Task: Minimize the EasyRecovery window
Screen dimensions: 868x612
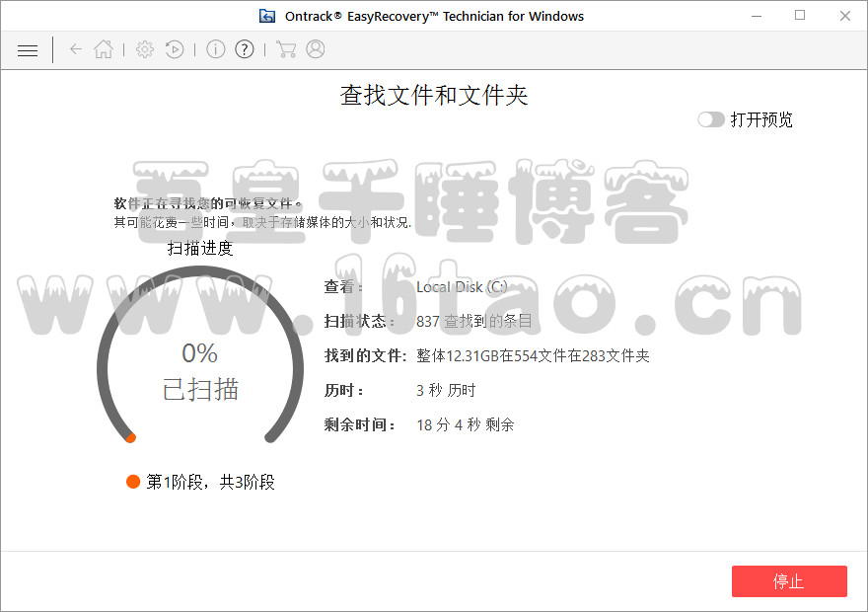Action: tap(757, 16)
